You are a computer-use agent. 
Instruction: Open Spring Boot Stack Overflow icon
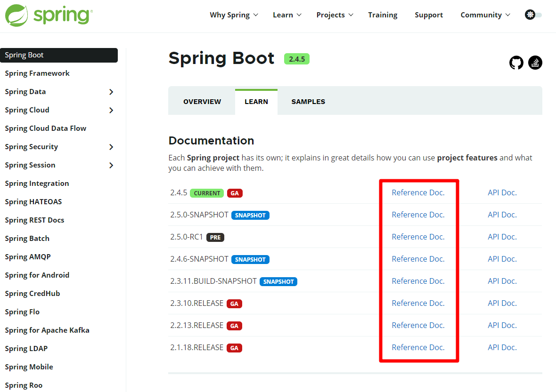(x=535, y=63)
